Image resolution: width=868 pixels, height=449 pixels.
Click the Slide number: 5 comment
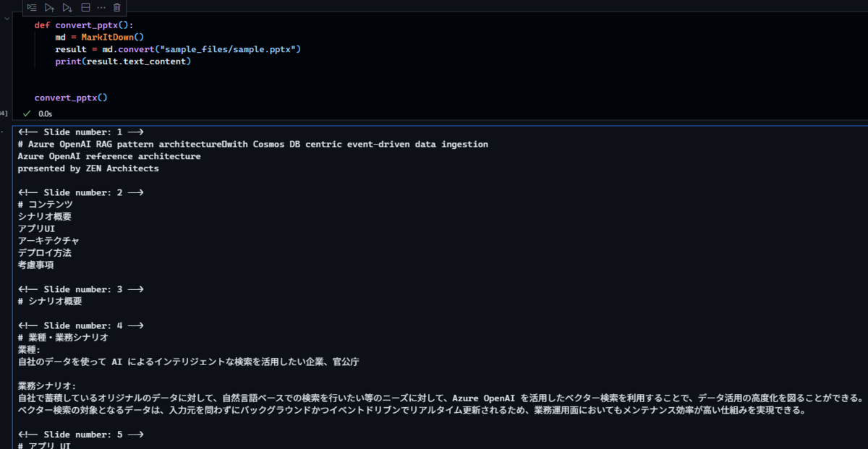tap(81, 434)
